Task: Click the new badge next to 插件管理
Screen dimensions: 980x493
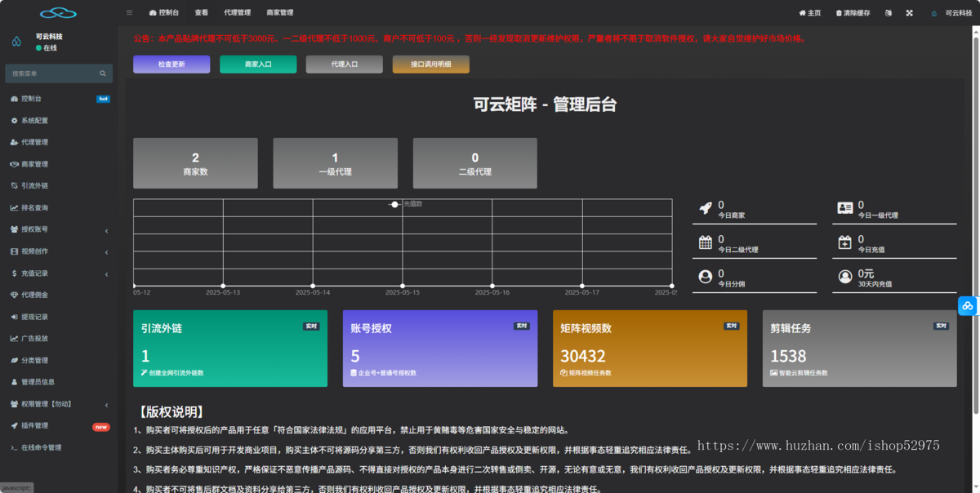Action: point(101,426)
